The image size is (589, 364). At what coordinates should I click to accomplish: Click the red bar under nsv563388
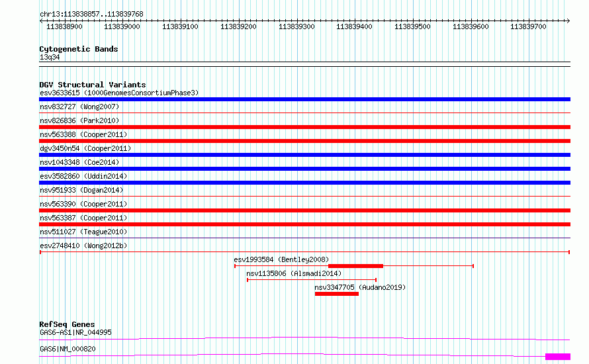[x=304, y=141]
